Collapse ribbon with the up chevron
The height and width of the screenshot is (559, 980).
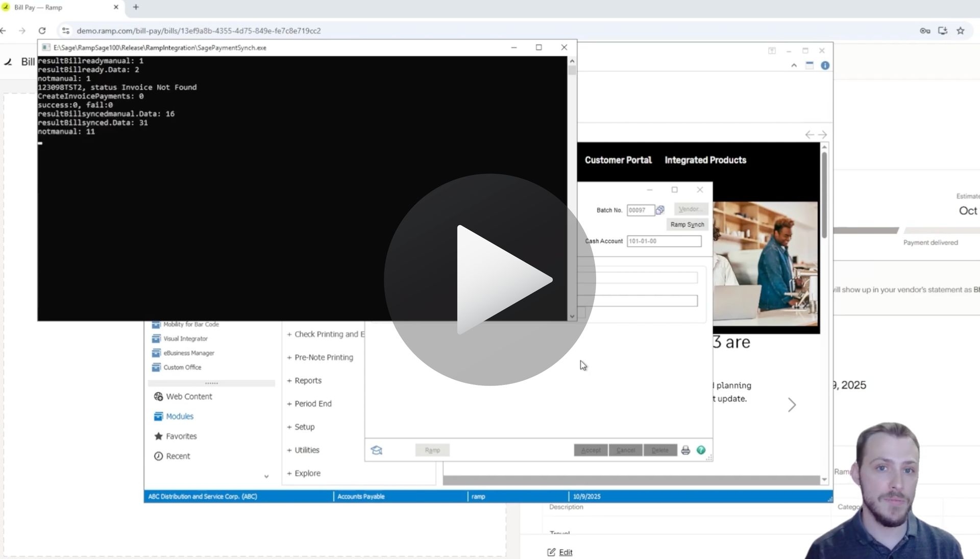point(794,65)
